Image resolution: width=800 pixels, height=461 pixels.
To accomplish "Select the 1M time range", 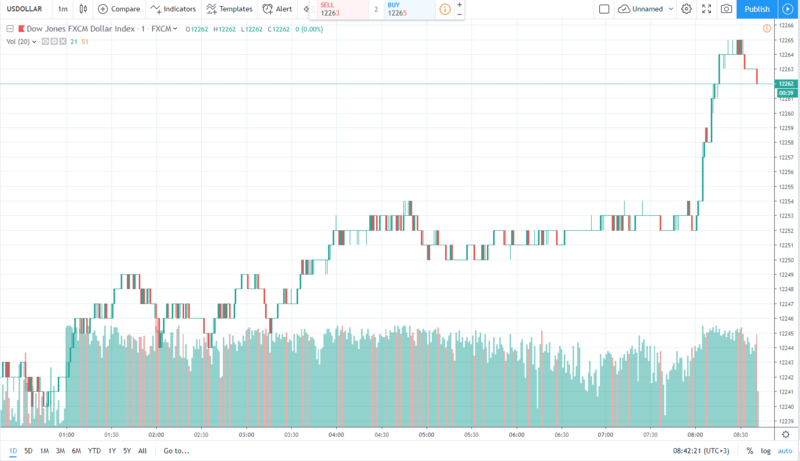I will pyautogui.click(x=44, y=451).
